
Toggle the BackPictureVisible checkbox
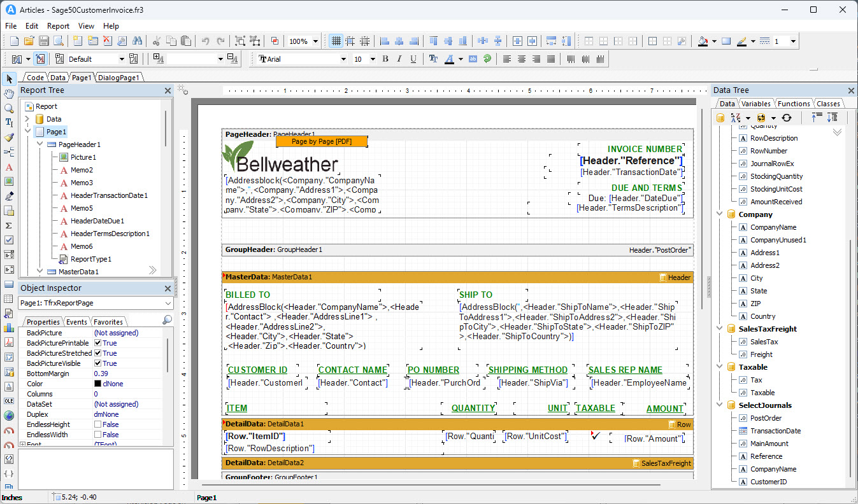[98, 363]
